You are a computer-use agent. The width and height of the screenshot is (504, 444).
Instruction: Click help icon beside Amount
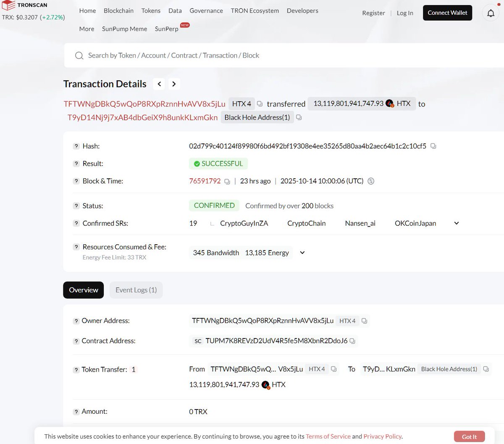click(76, 412)
